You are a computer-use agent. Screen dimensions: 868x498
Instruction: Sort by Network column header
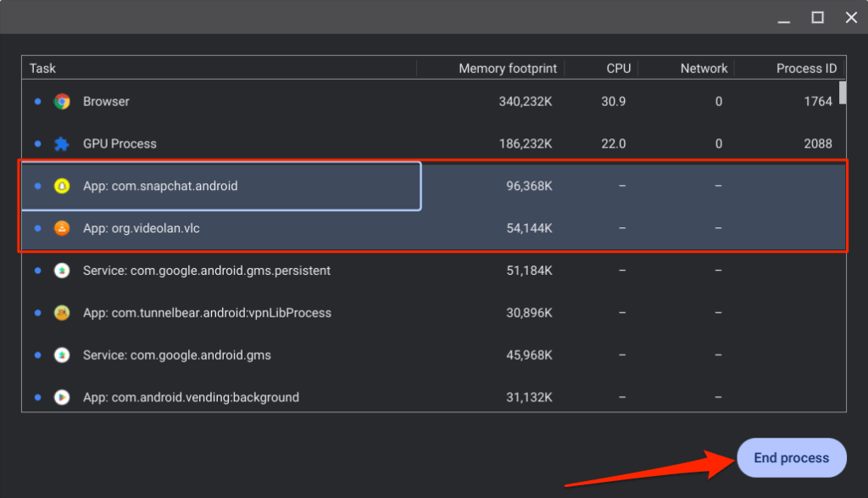[704, 69]
